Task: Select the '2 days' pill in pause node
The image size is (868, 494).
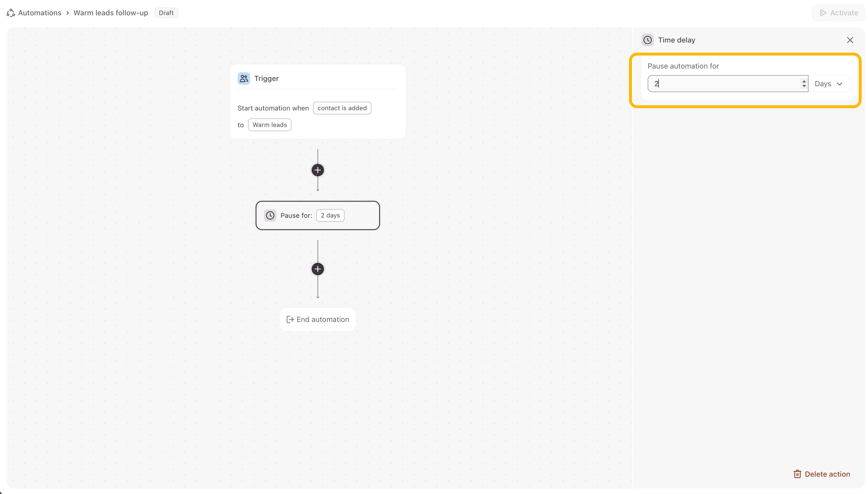Action: pos(330,215)
